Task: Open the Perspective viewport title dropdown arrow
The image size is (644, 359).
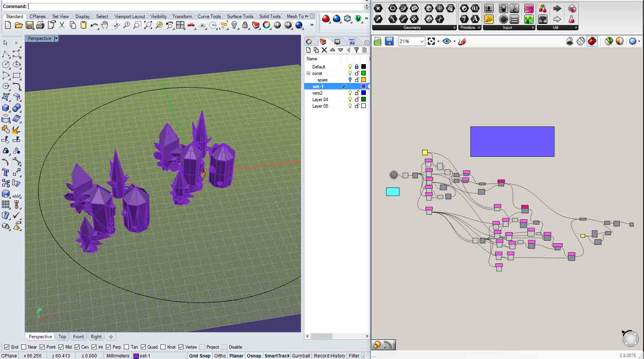Action: [x=56, y=38]
